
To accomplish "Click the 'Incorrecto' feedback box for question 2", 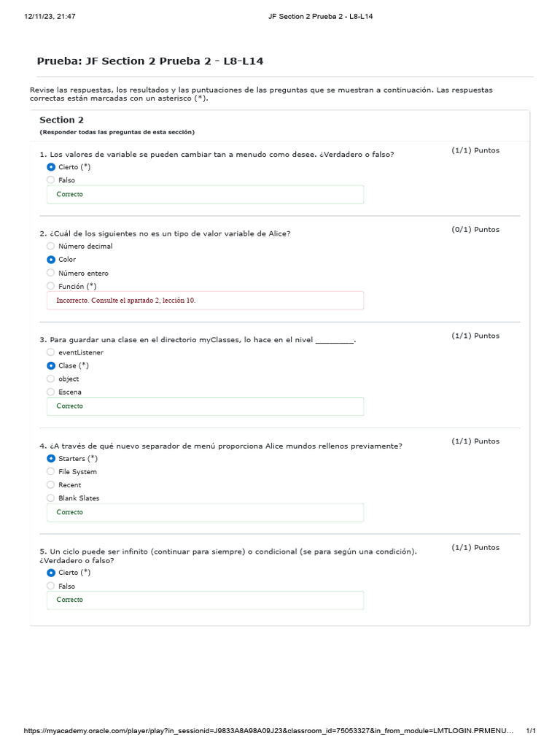I will [x=205, y=301].
